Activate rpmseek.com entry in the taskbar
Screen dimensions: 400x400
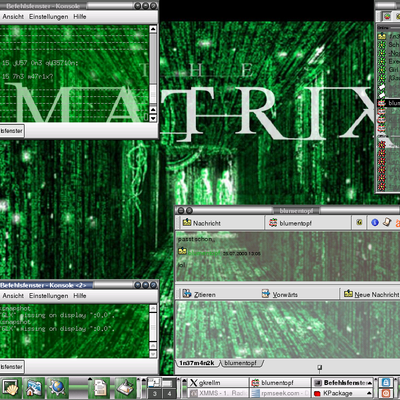pyautogui.click(x=280, y=393)
